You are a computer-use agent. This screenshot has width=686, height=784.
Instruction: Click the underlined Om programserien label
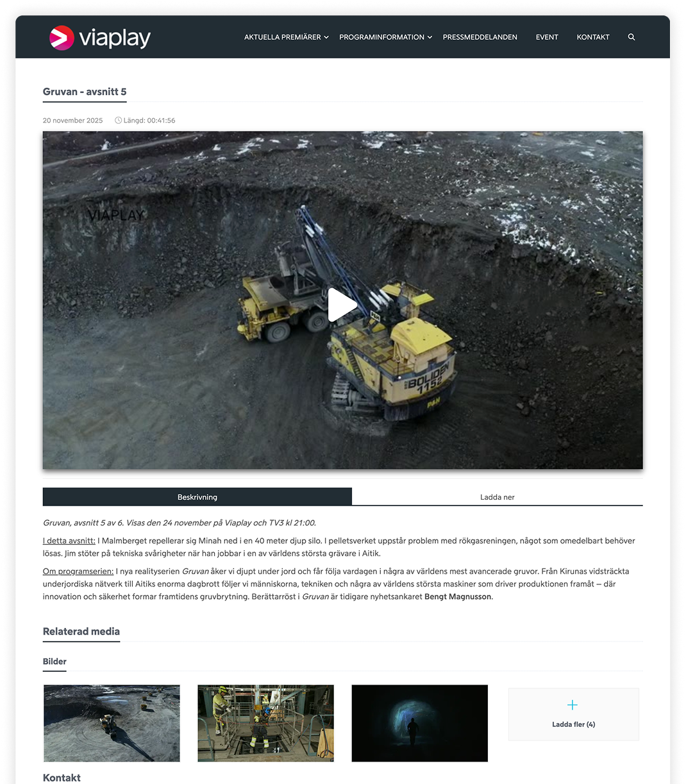[78, 571]
